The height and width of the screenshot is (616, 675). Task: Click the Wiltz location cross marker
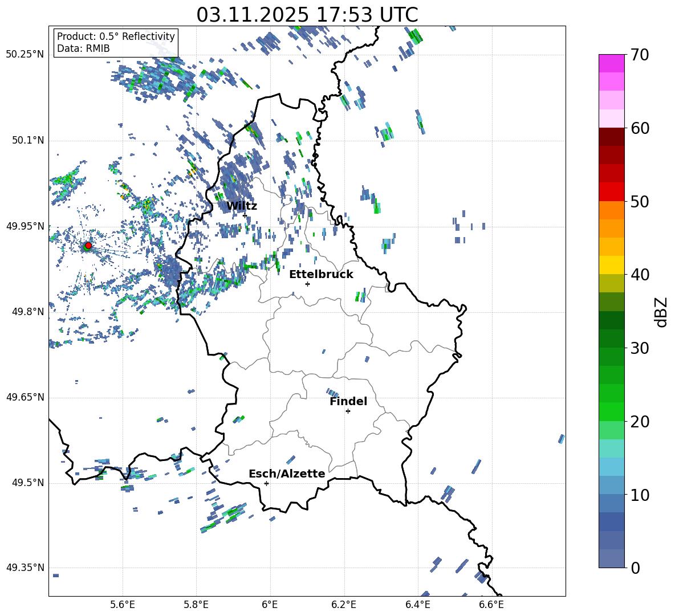[x=245, y=215]
